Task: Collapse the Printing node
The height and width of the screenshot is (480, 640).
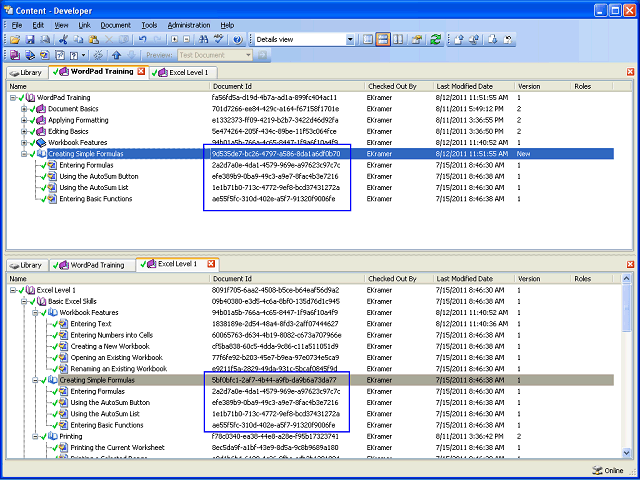Action: (36, 436)
